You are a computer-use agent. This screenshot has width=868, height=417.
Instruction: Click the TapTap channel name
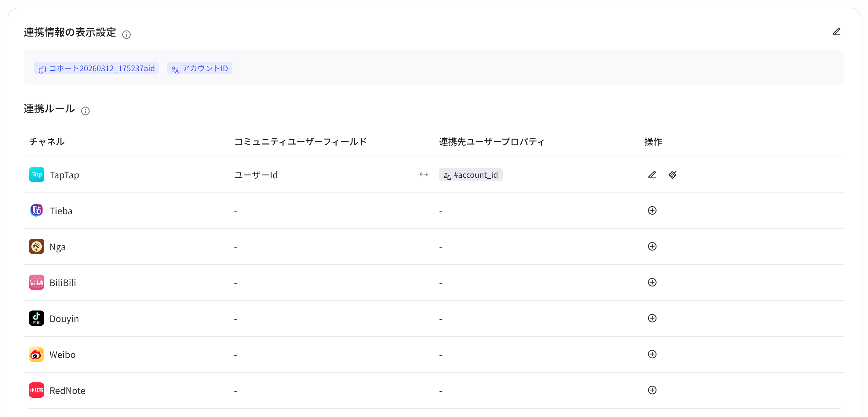point(64,175)
